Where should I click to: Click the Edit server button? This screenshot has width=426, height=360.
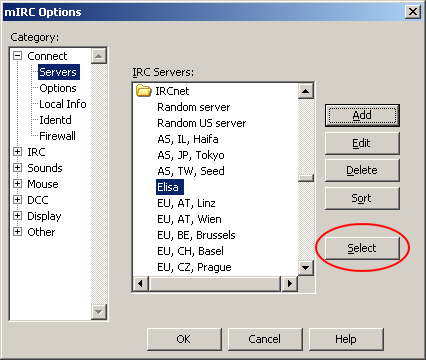pos(362,143)
